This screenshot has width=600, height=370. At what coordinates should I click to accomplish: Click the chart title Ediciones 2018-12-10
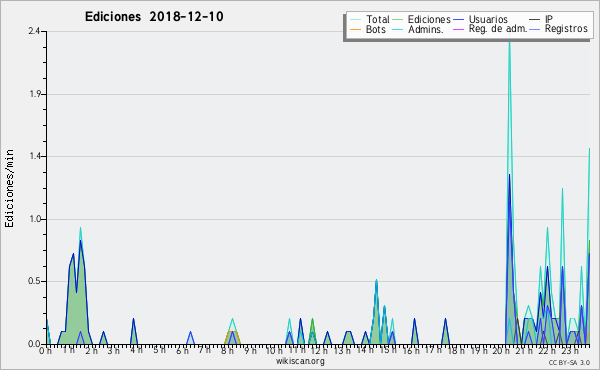[154, 17]
